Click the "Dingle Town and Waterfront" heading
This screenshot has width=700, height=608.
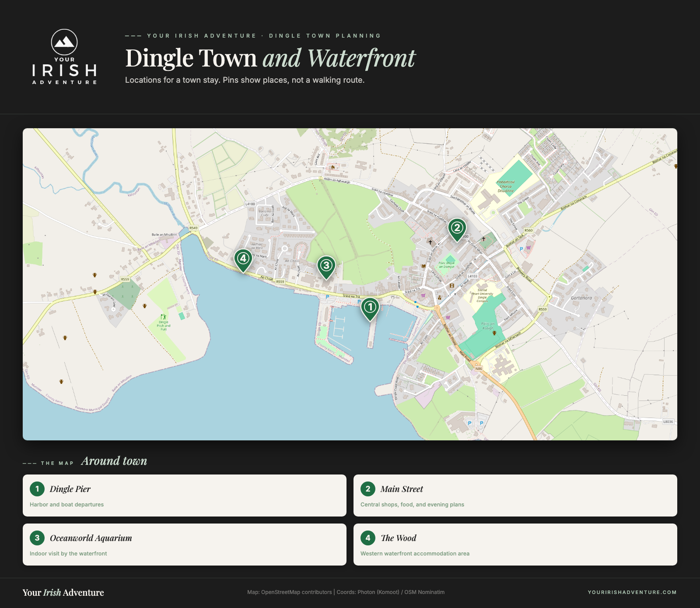270,58
